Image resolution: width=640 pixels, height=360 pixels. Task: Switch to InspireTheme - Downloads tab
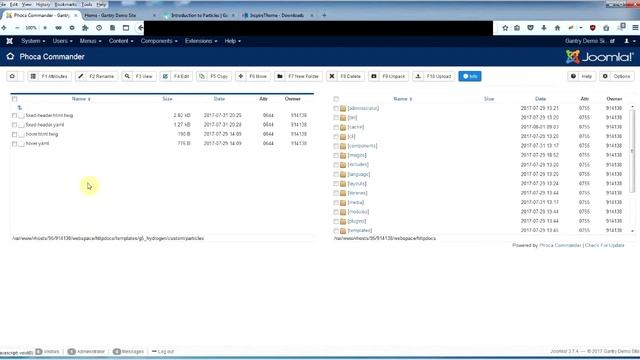tap(278, 15)
